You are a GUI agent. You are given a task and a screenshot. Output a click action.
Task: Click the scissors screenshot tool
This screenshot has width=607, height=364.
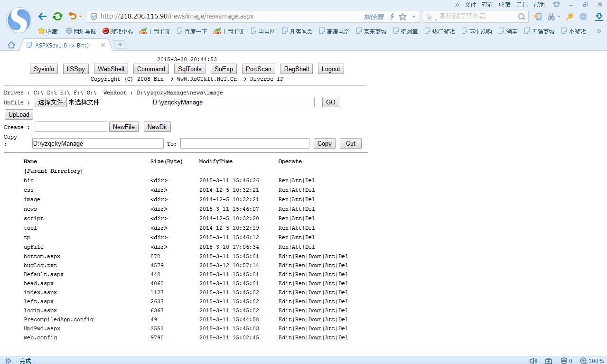pos(551,17)
